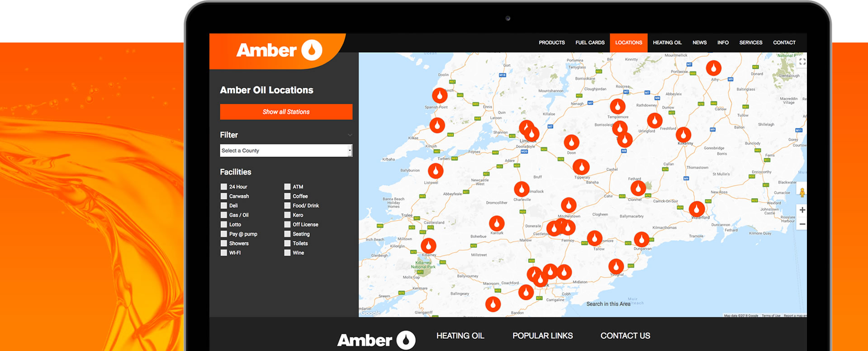868x351 pixels.
Task: Click the Street View pegman icon
Action: click(802, 192)
